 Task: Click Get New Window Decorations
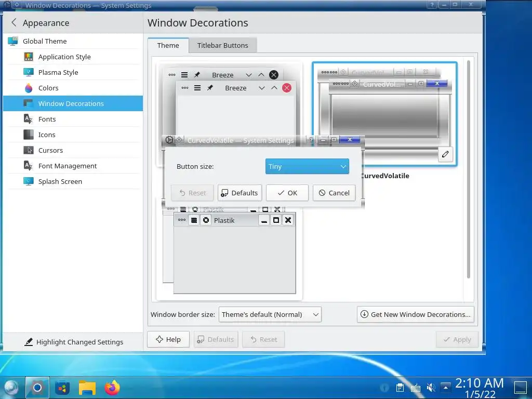click(415, 314)
